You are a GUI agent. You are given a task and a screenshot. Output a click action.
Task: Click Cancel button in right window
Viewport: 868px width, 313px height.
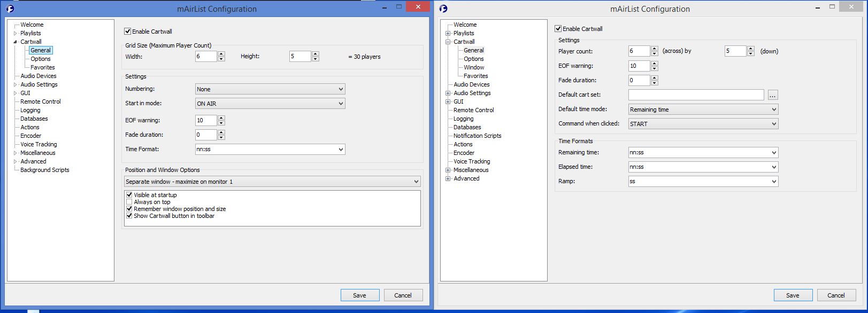(x=836, y=295)
